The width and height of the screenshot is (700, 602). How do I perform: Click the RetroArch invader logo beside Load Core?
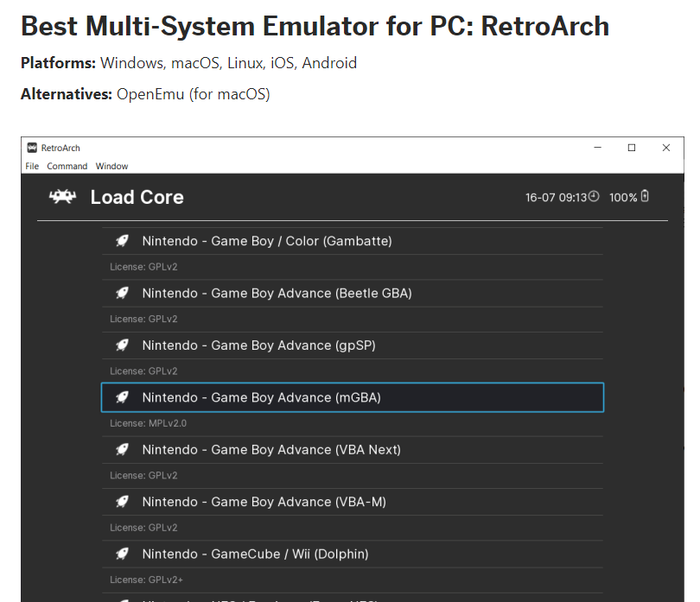pyautogui.click(x=62, y=196)
